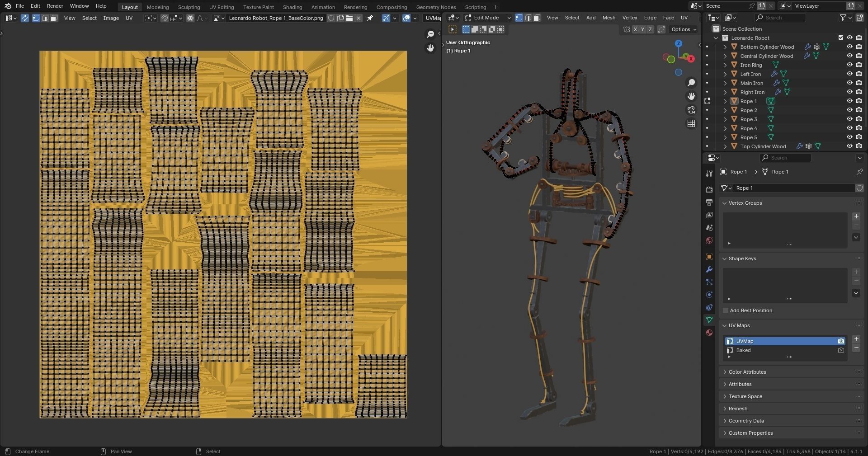Open image file via folder icon
The height and width of the screenshot is (456, 868).
pyautogui.click(x=349, y=18)
